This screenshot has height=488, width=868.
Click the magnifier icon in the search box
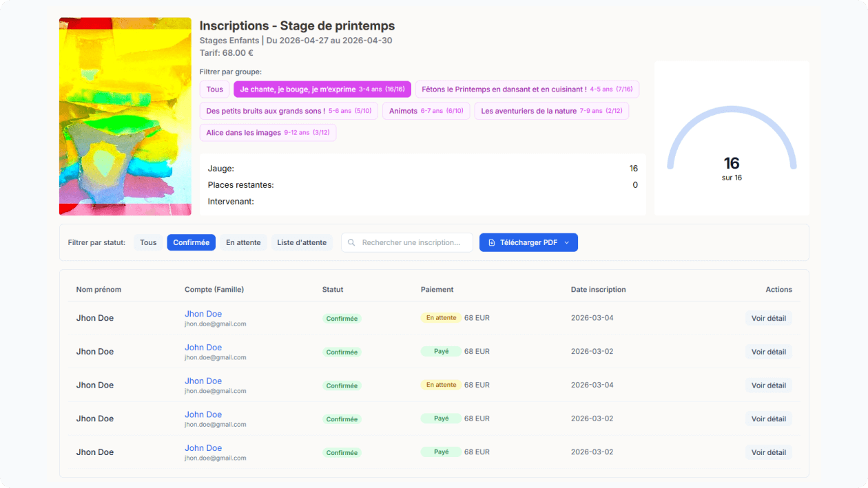tap(352, 243)
